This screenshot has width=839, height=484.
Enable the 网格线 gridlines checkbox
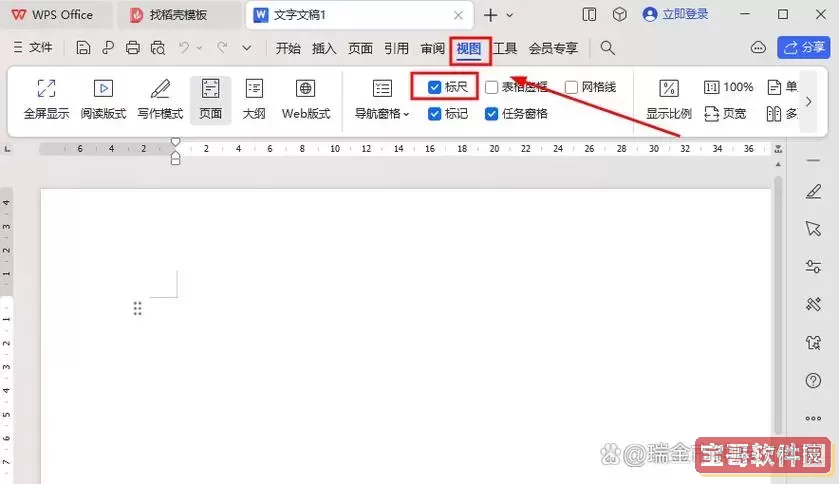point(571,87)
